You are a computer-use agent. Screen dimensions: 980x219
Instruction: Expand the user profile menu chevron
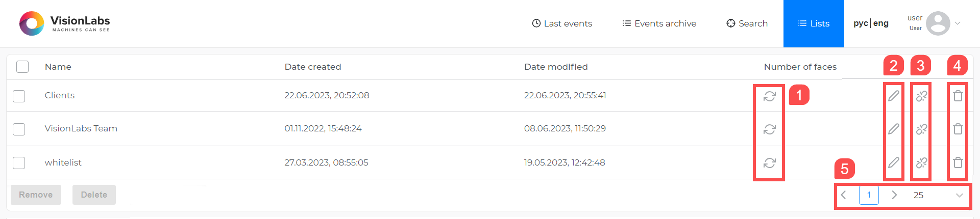[958, 23]
